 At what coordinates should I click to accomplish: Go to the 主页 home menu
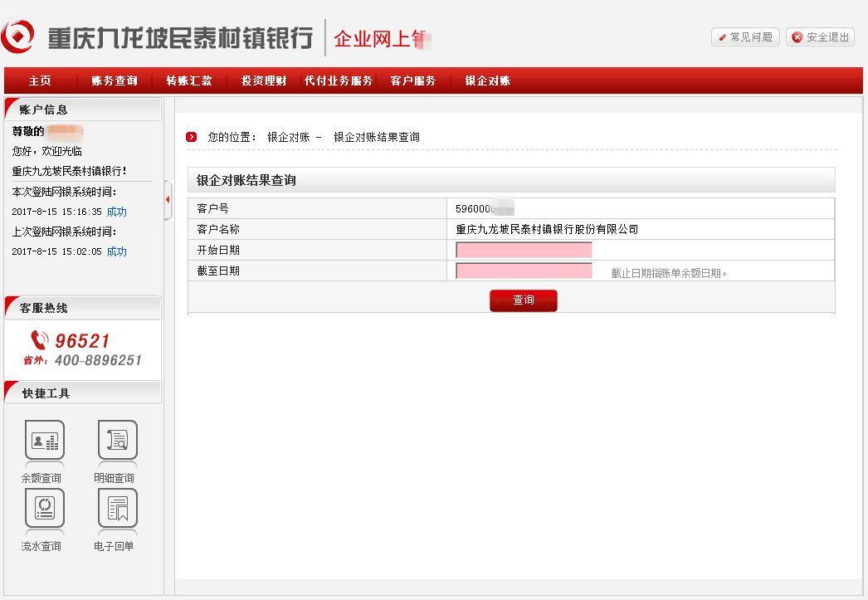click(40, 80)
